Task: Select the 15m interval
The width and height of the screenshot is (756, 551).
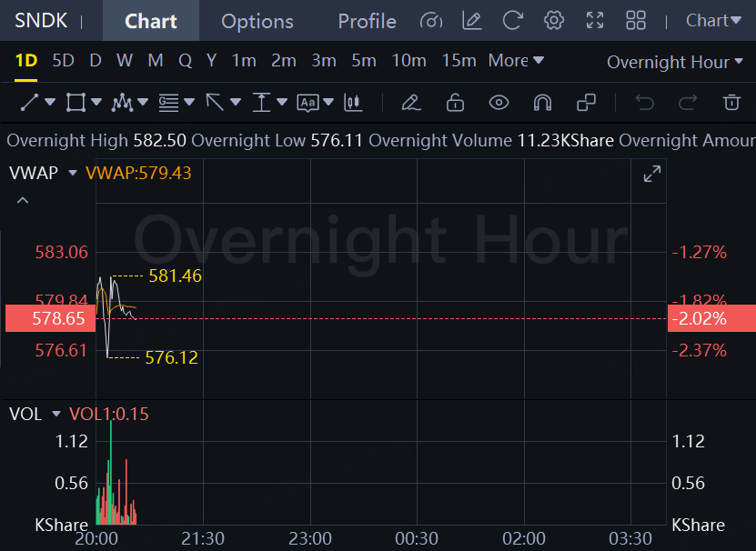Action: coord(459,61)
